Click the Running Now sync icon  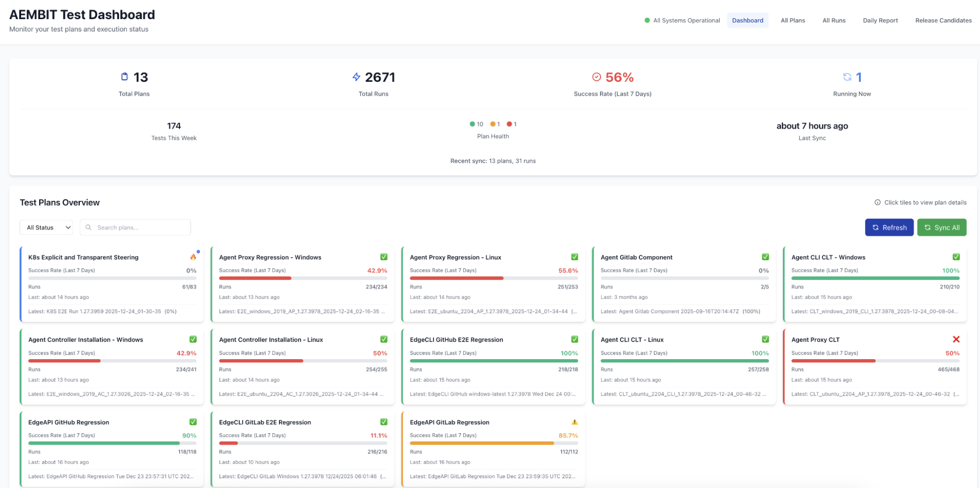point(847,77)
